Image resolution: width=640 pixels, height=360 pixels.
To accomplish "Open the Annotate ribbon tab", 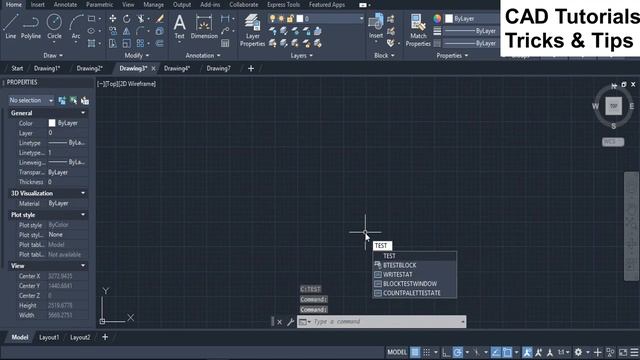I will point(65,4).
